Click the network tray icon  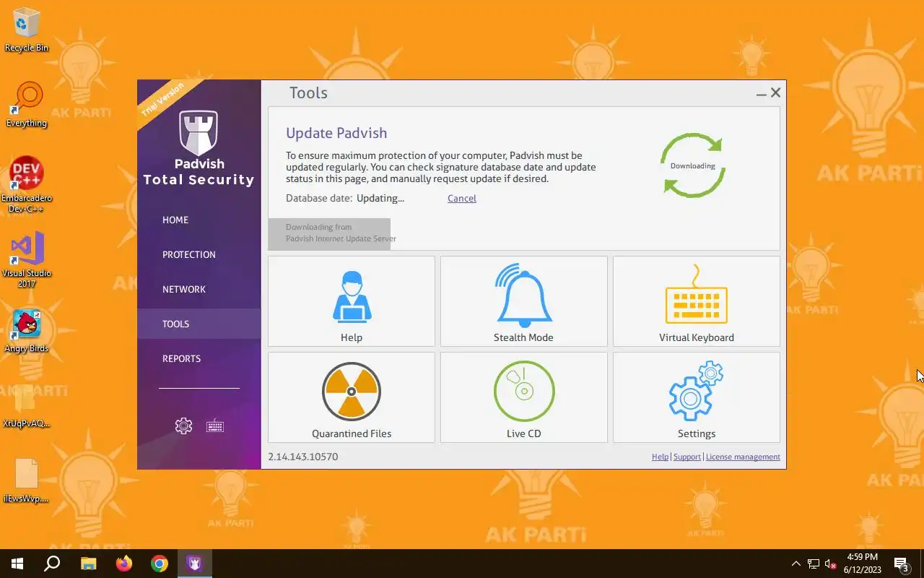pos(814,564)
